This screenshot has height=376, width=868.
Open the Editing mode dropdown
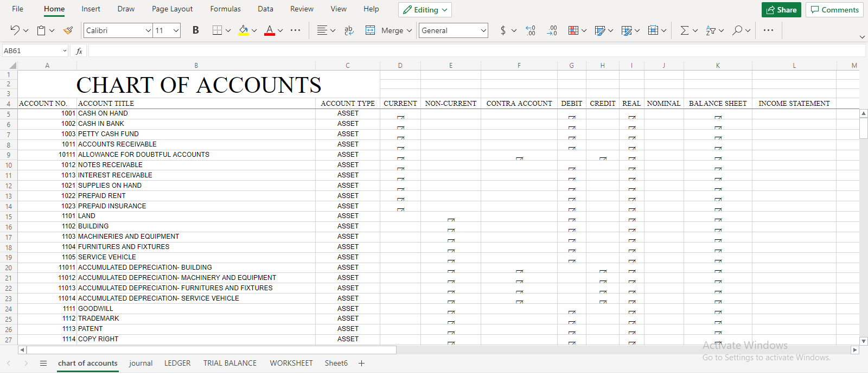point(425,10)
